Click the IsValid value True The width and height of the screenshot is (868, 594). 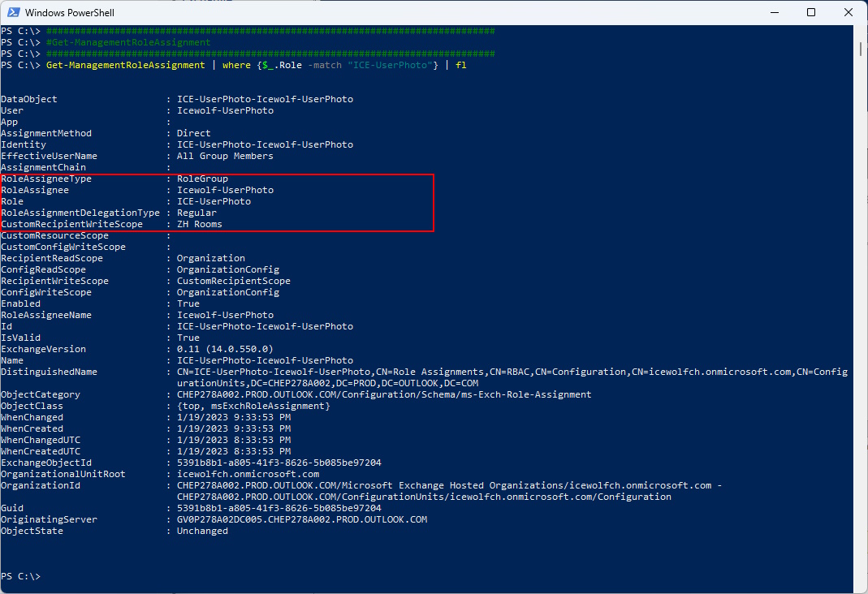point(188,338)
